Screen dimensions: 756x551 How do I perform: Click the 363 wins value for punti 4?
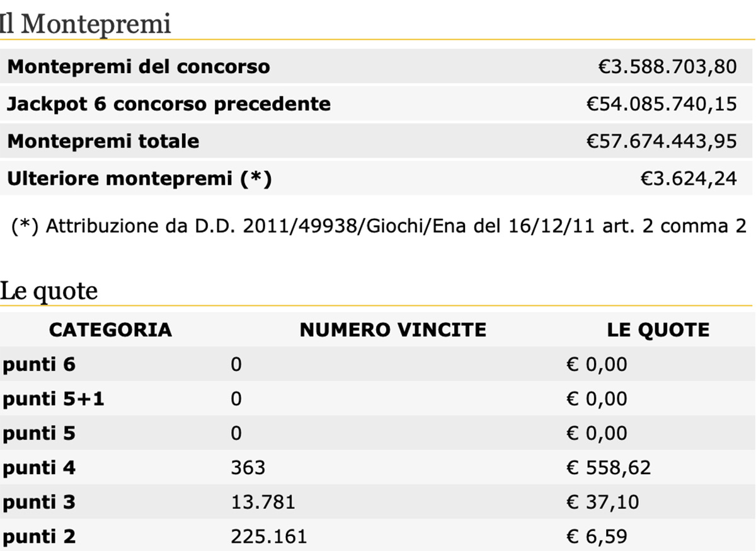(x=248, y=467)
